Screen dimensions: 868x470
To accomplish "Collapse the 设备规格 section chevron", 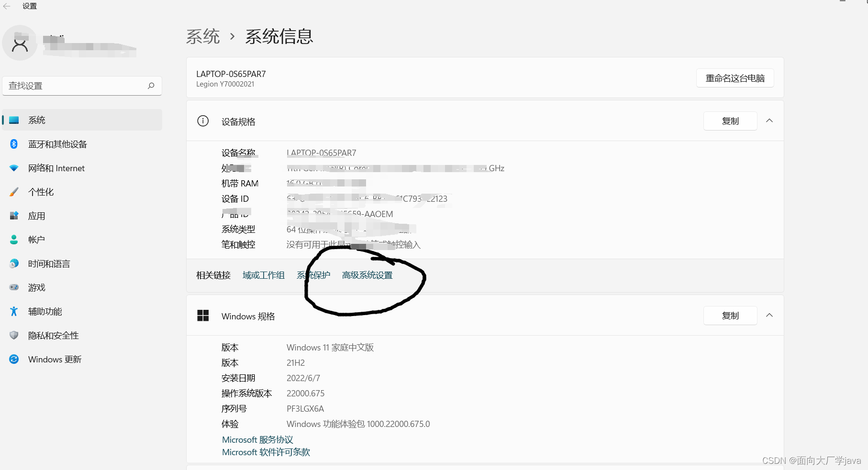I will click(x=769, y=120).
